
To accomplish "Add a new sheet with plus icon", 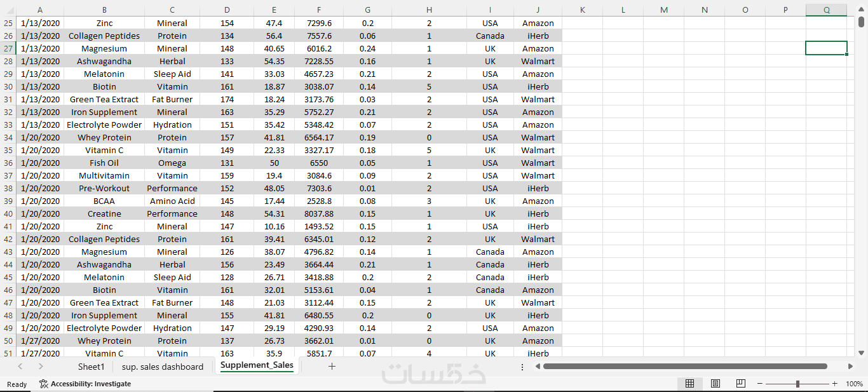I will (332, 367).
